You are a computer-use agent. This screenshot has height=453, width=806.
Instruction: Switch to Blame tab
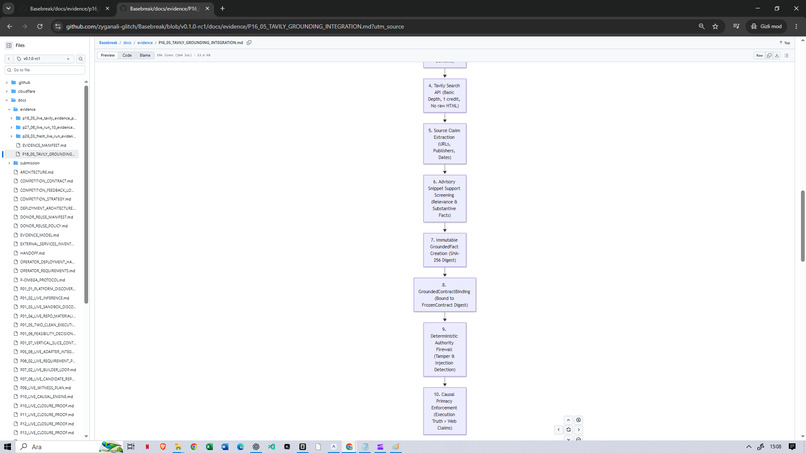pyautogui.click(x=145, y=55)
